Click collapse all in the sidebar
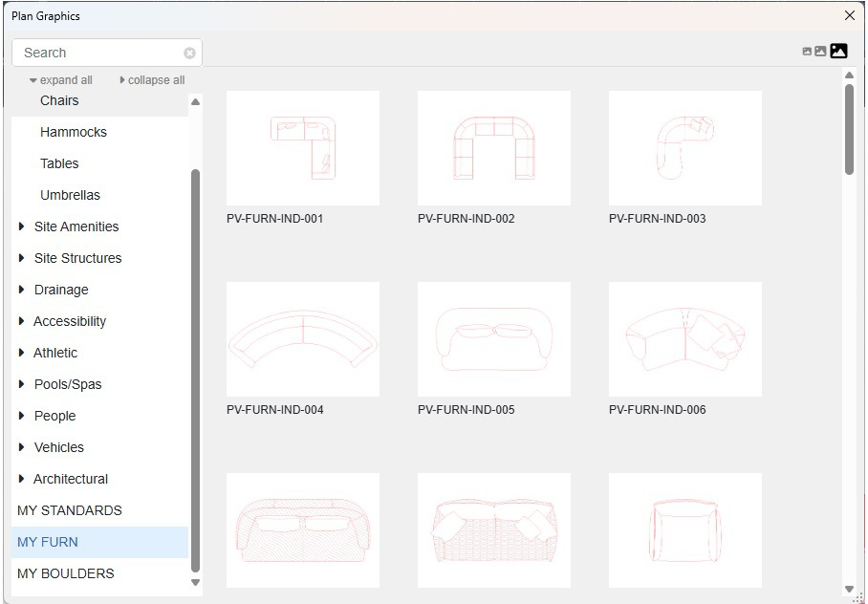The height and width of the screenshot is (604, 868). tap(152, 80)
